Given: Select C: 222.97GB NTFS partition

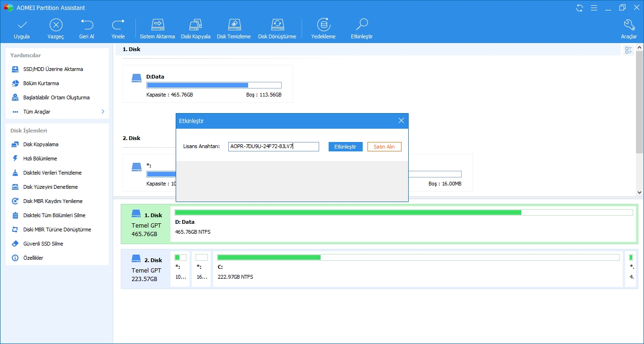Looking at the screenshot, I should click(x=418, y=269).
